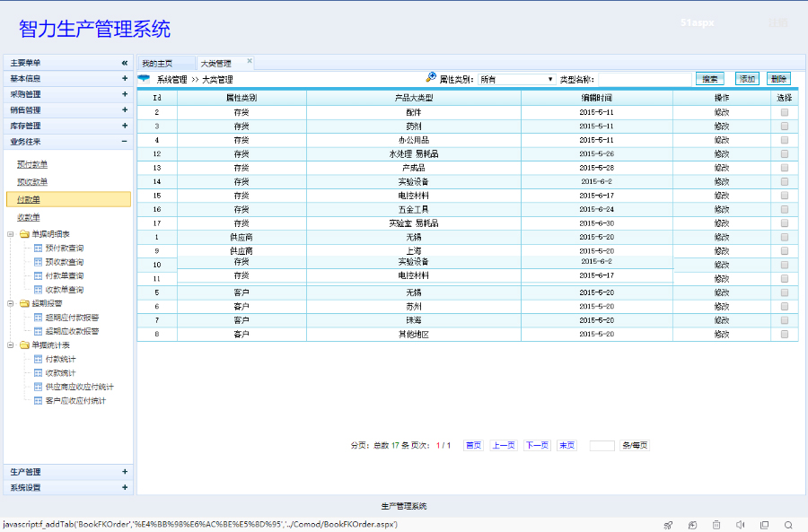Screen dimensions: 808x532
Task: Focus the 类型名称 text input
Action: click(645, 79)
